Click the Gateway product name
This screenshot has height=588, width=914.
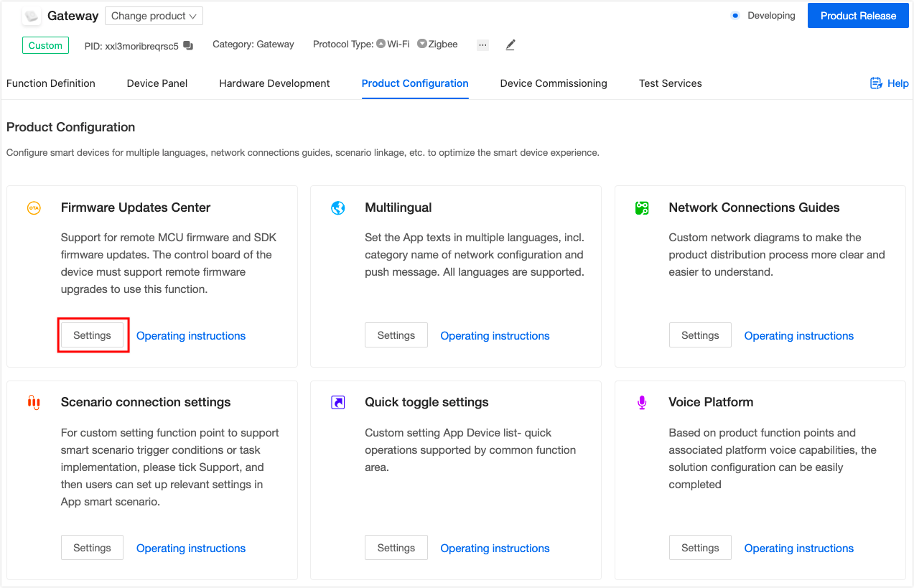tap(73, 16)
